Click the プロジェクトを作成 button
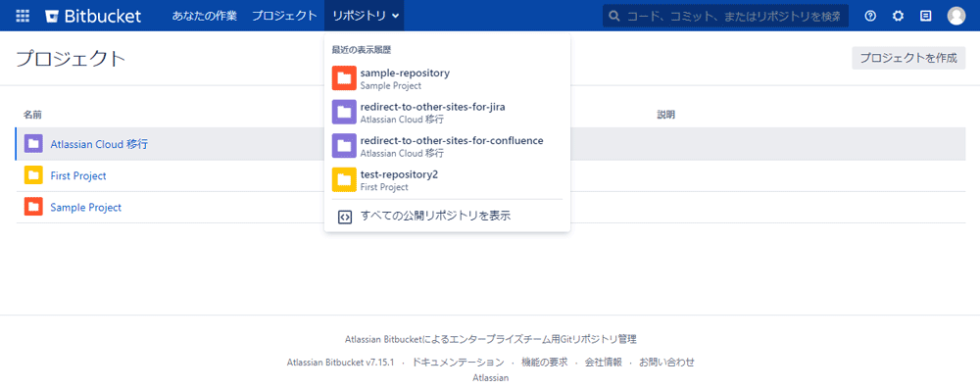This screenshot has height=389, width=980. pyautogui.click(x=908, y=58)
